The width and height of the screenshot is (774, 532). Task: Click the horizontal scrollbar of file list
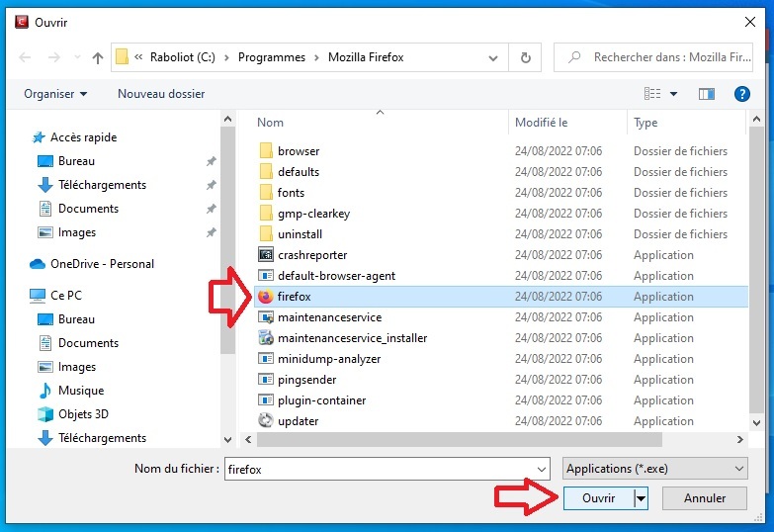pos(459,439)
